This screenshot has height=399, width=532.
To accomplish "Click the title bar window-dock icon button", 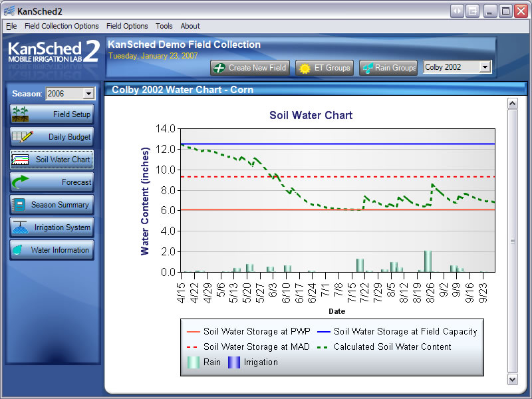I will click(x=472, y=11).
